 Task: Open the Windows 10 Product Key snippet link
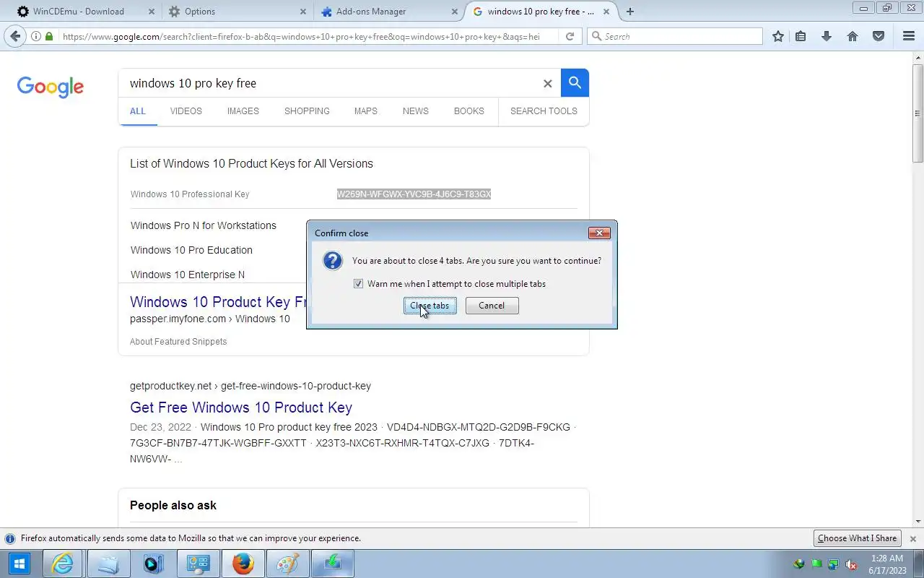click(219, 302)
